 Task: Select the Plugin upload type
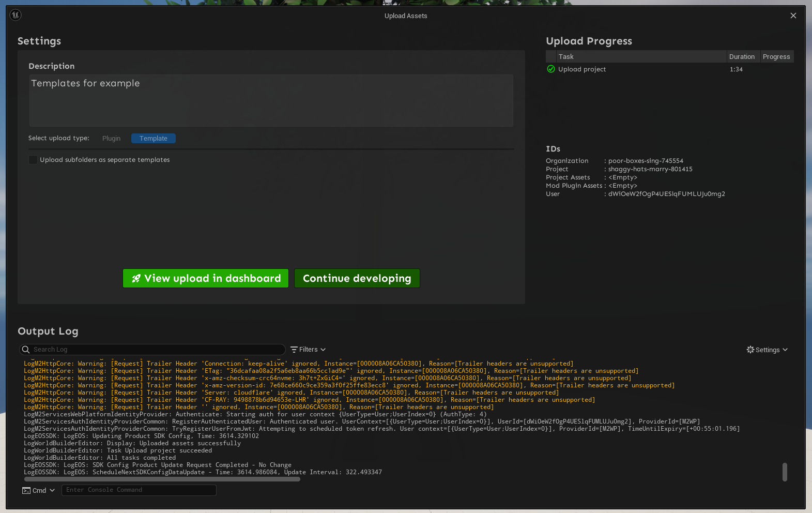coord(111,139)
